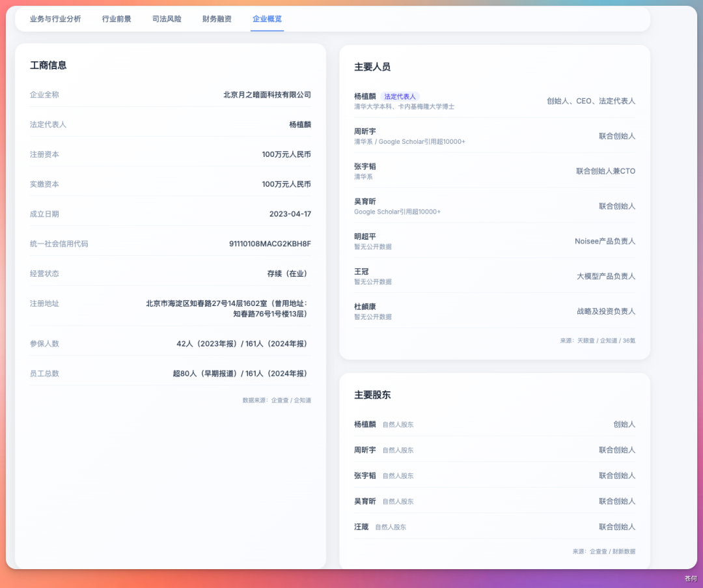
Task: Click 杨植麟 in the 主要人员 list
Action: (x=365, y=96)
